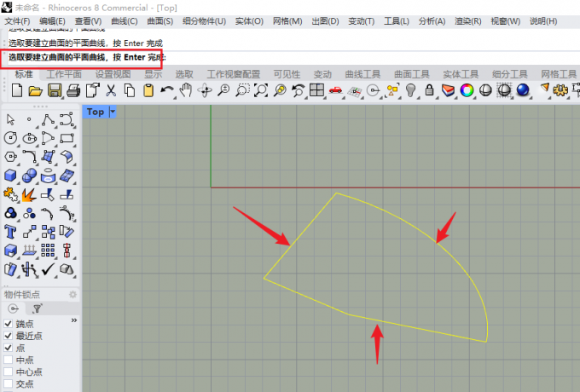Screen dimensions: 580x392
Task: Pick the Copy objects tool
Action: coord(48,232)
